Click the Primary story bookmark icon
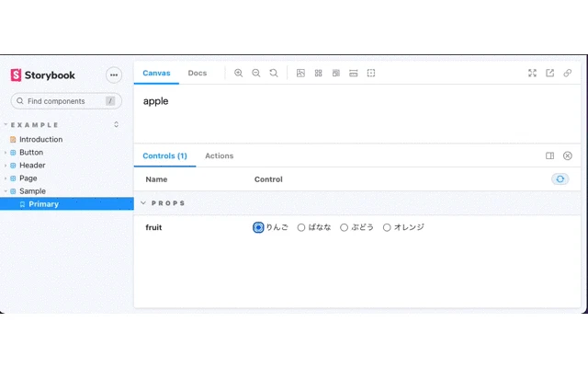588x368 pixels. (22, 204)
